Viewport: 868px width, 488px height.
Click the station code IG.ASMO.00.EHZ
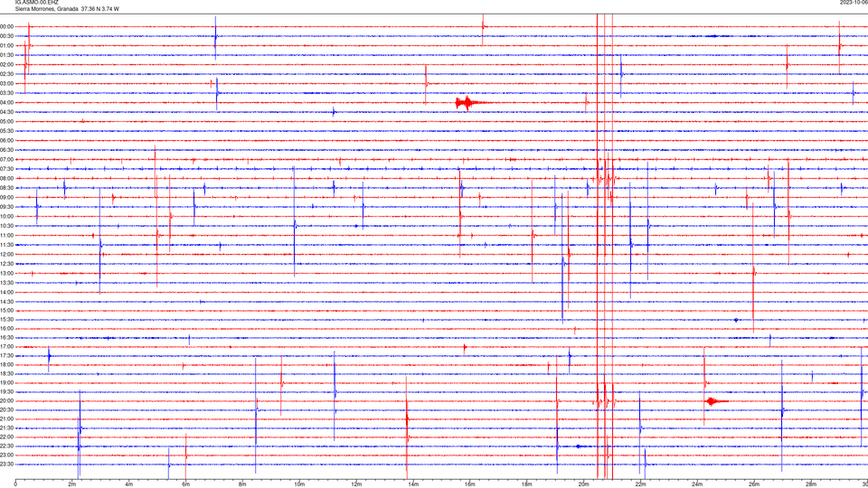click(36, 2)
